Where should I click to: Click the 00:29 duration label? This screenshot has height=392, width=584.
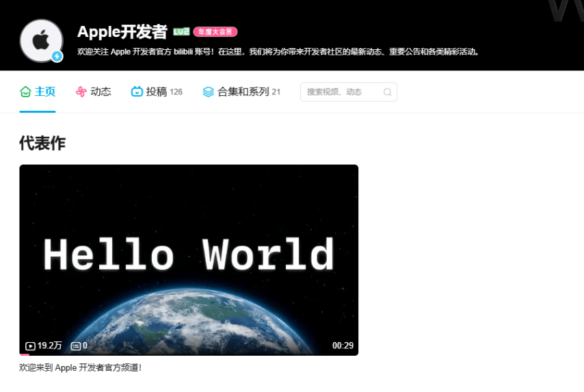[x=343, y=345]
